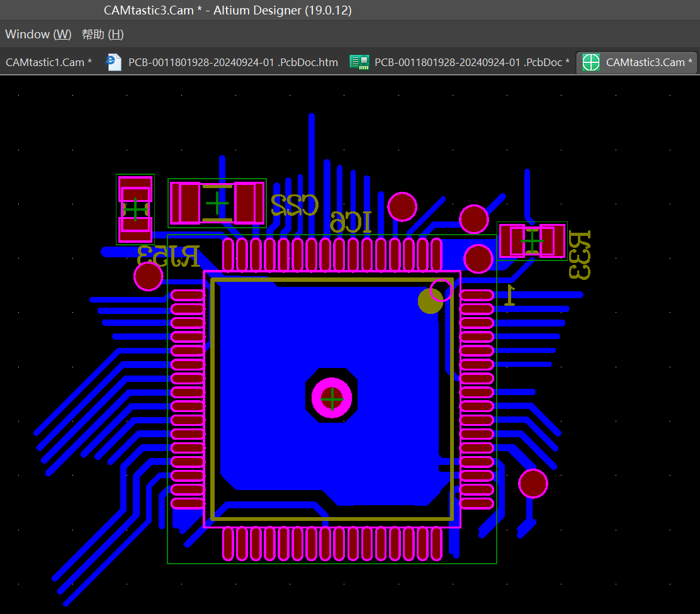700x614 pixels.
Task: Click the round via below R153 label
Action: pyautogui.click(x=148, y=277)
